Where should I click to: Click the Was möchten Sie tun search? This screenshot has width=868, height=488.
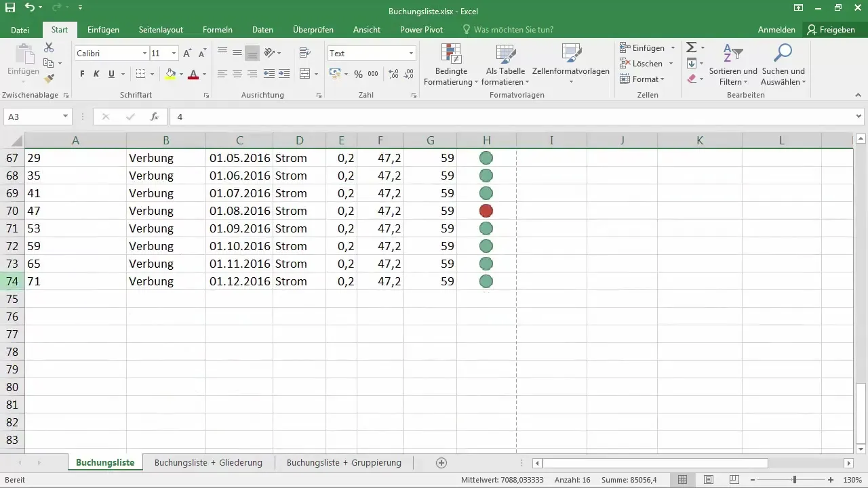[507, 30]
